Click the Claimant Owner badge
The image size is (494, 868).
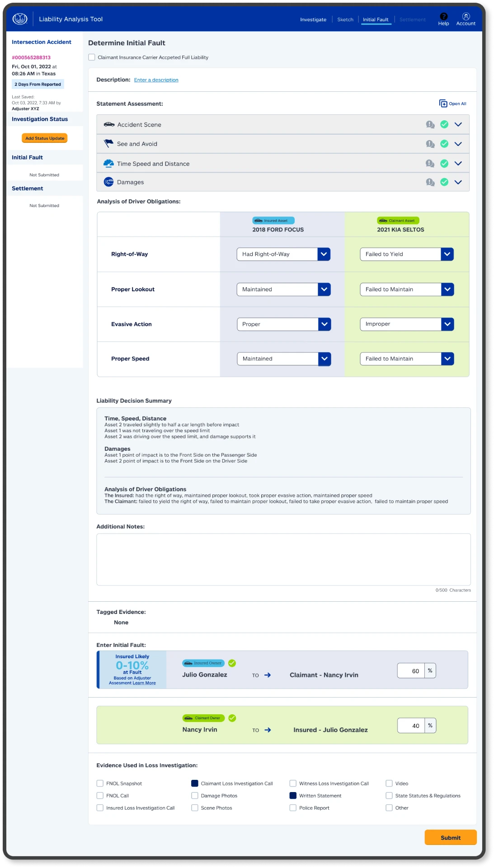click(203, 718)
